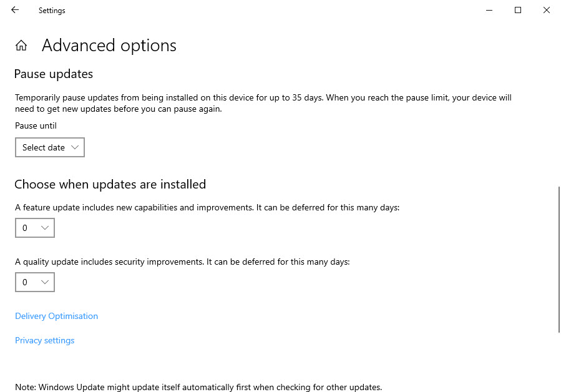This screenshot has width=561, height=392.
Task: Expand the feature update deferral days dropdown
Action: [35, 228]
